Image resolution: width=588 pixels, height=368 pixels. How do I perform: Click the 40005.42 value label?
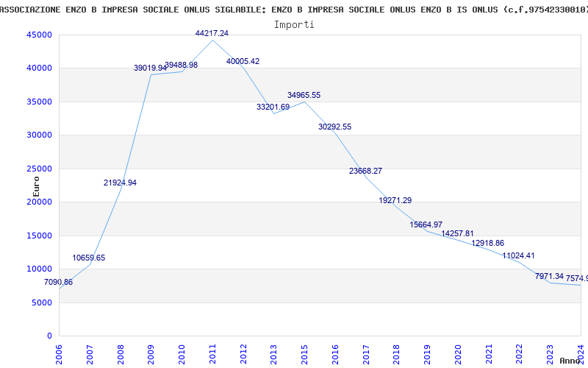243,61
